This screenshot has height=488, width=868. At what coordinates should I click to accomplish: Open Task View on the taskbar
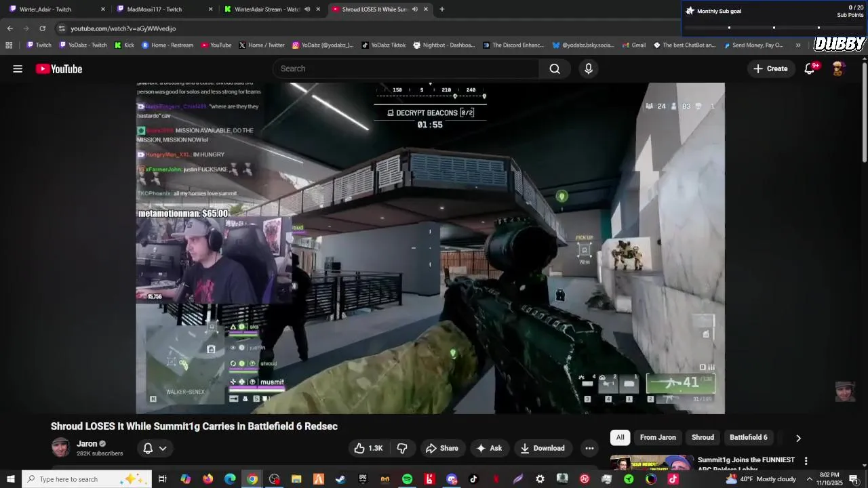click(x=163, y=479)
